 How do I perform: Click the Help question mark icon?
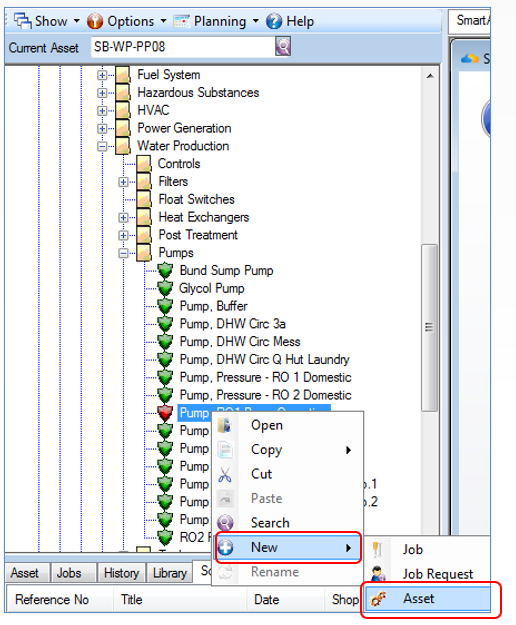point(274,21)
